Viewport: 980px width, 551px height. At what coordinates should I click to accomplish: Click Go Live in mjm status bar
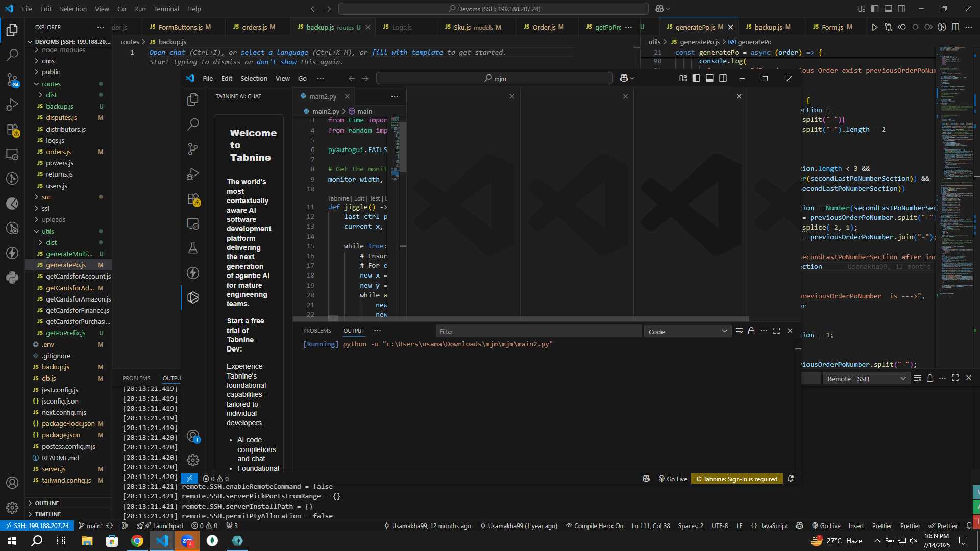click(x=673, y=479)
